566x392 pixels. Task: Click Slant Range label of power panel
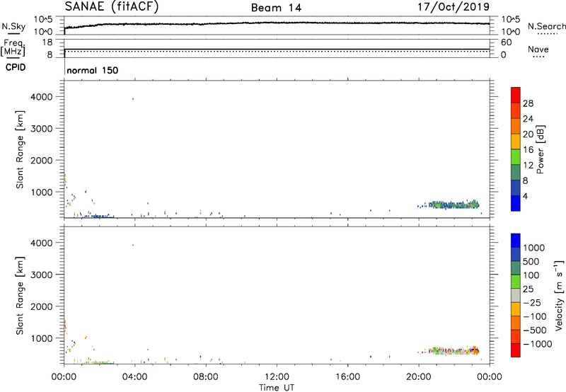[x=20, y=149]
